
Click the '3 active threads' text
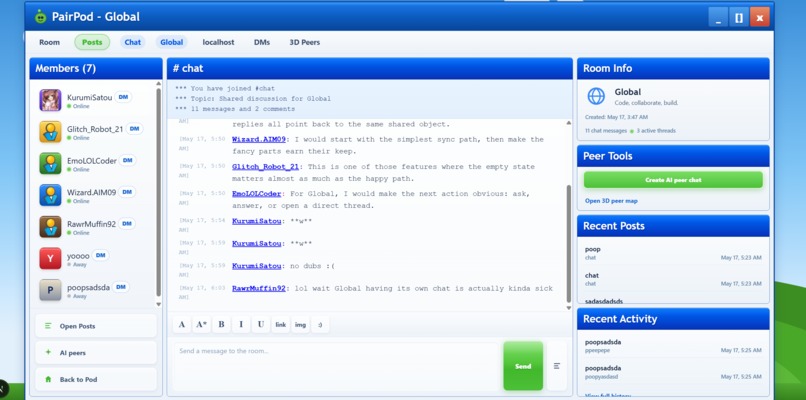point(656,131)
